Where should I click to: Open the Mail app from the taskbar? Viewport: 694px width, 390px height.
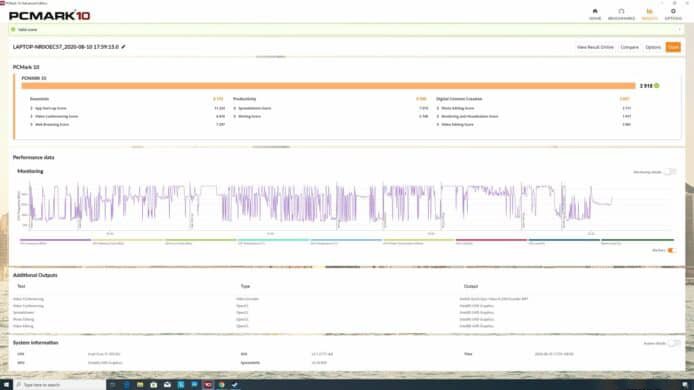click(167, 385)
